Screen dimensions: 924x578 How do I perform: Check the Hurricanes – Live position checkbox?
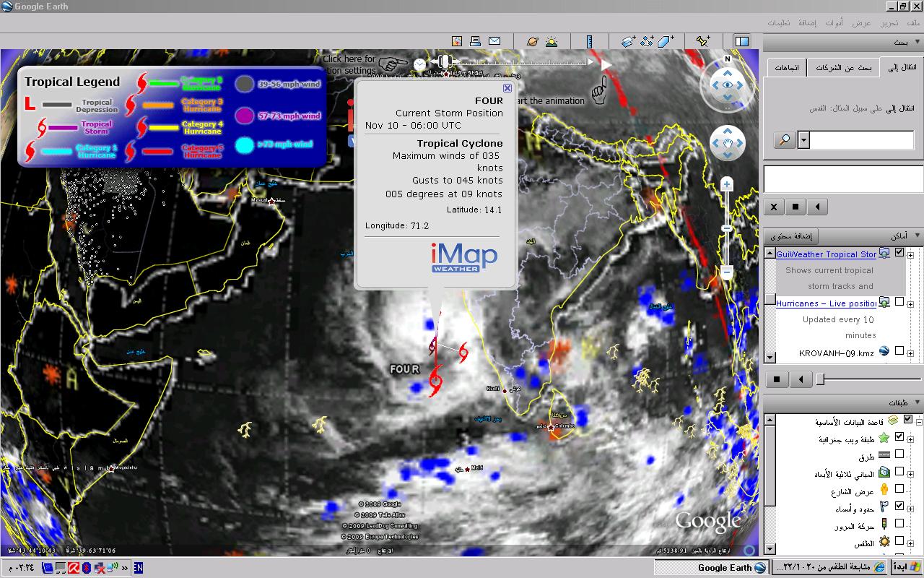pyautogui.click(x=899, y=302)
